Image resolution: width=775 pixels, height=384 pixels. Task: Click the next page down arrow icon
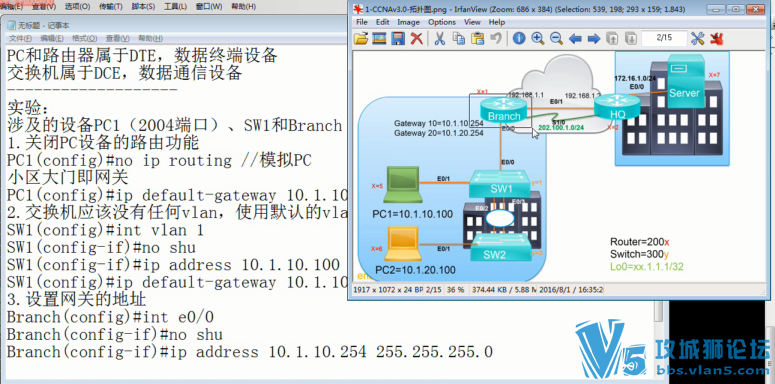click(x=631, y=39)
